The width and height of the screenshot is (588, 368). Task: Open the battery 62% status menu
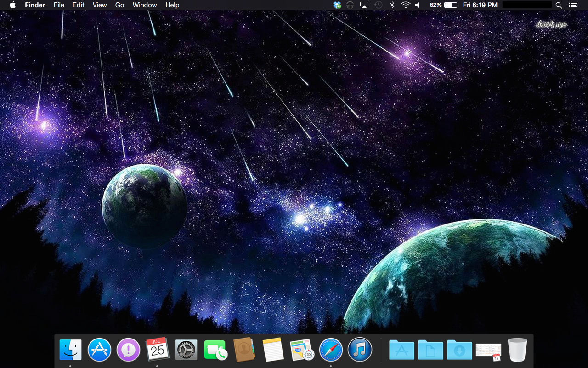(444, 5)
